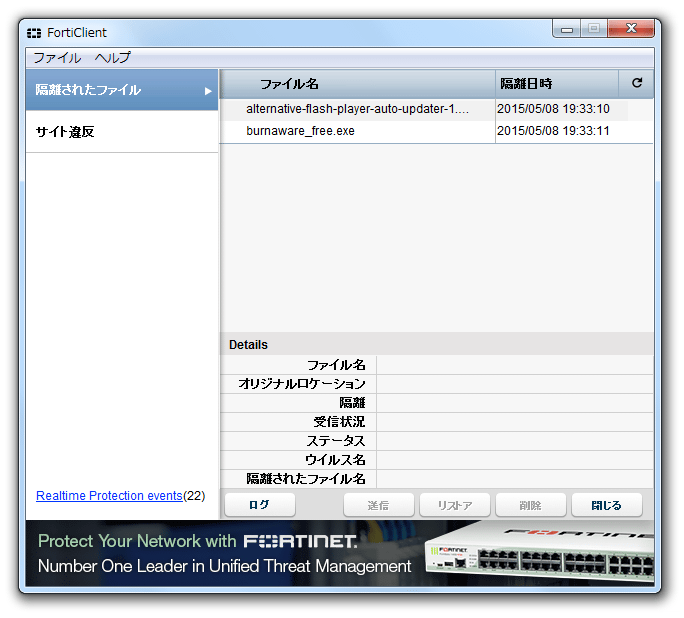The image size is (684, 618).
Task: Sort by 隔離日時 column header
Action: click(557, 84)
